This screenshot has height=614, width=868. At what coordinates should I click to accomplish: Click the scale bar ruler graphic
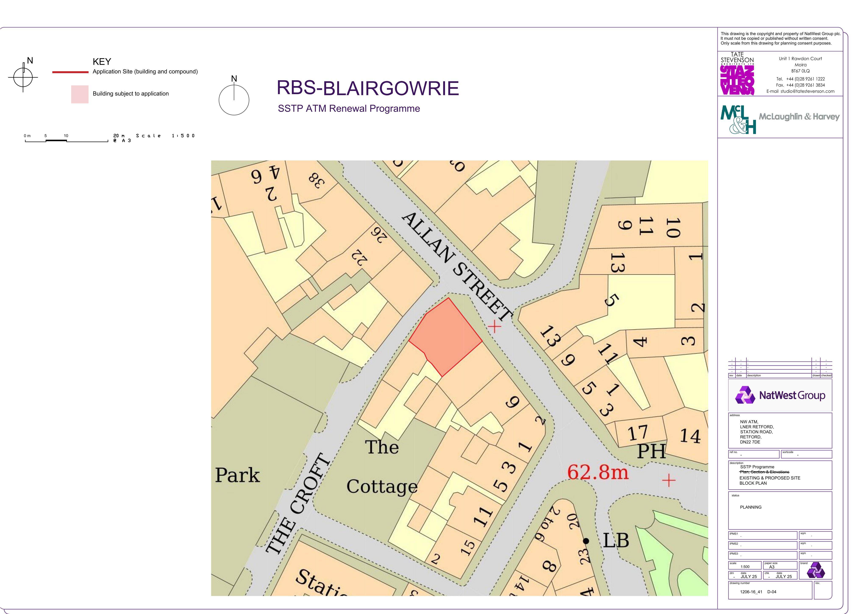click(x=67, y=141)
